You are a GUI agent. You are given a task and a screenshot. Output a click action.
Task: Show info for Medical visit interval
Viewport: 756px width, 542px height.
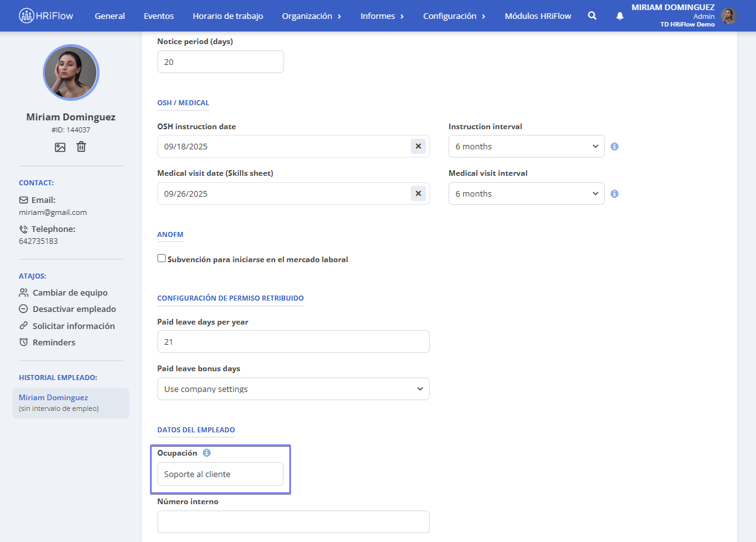(614, 193)
